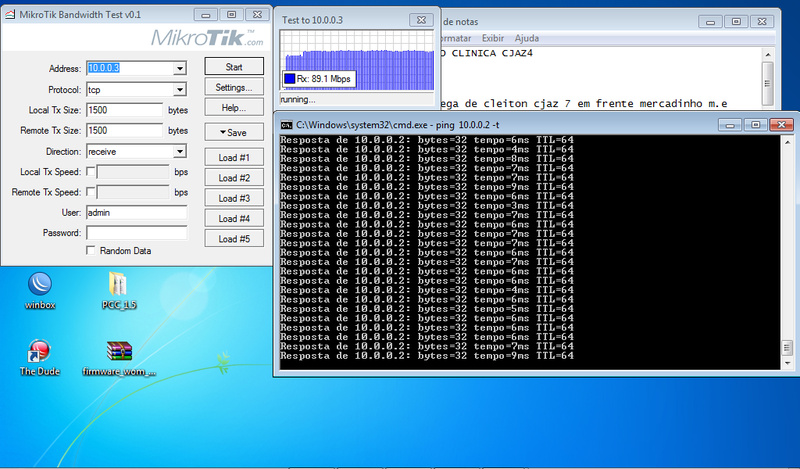Click the 'running...' status text
The height and width of the screenshot is (469, 800).
tap(298, 100)
